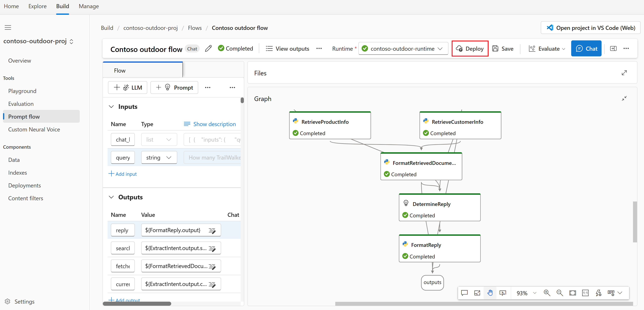This screenshot has height=310, width=644.
Task: Open the hamburger navigation menu
Action: pos(8,28)
